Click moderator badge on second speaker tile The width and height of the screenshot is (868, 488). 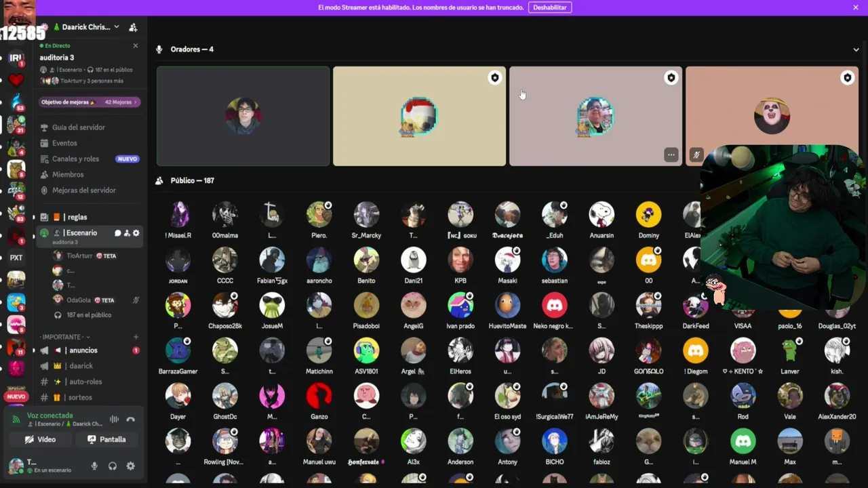(x=494, y=78)
